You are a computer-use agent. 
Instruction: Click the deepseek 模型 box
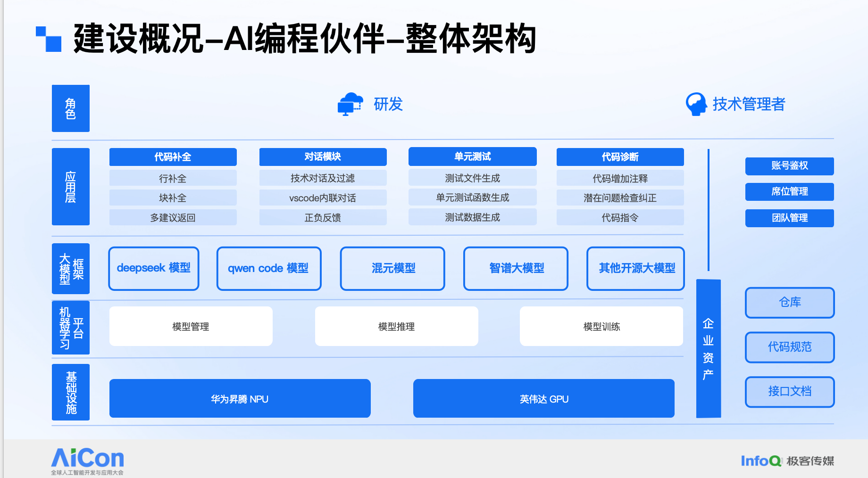tap(154, 268)
